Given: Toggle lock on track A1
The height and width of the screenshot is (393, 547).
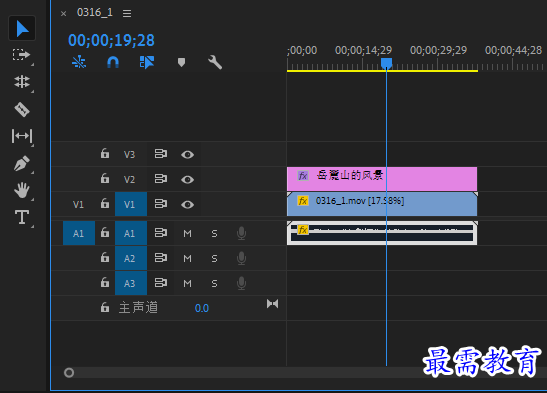Looking at the screenshot, I should (105, 232).
